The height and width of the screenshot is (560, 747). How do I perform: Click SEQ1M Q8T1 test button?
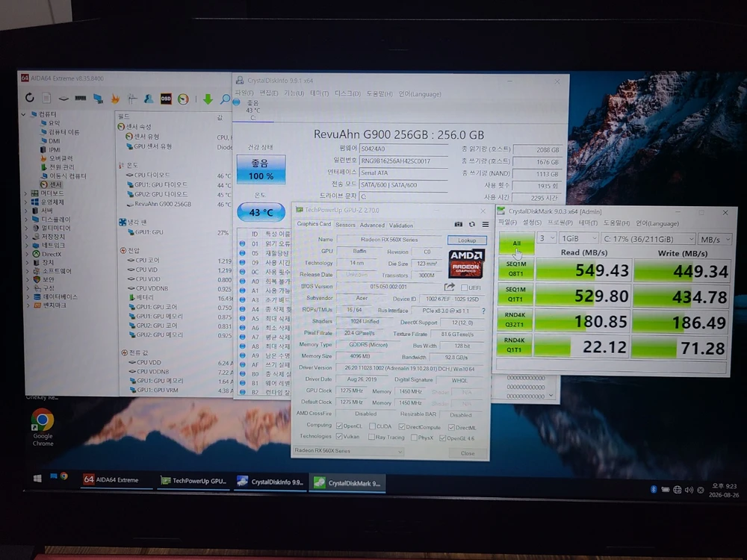point(515,269)
